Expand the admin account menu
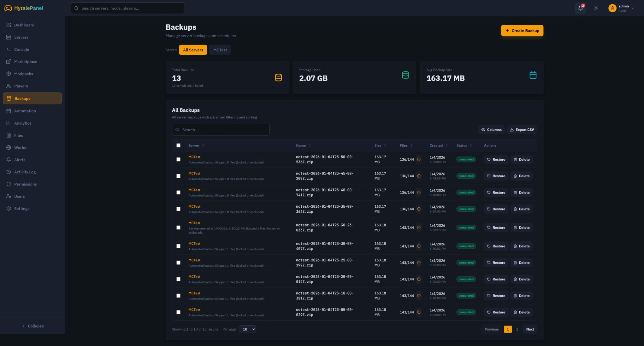This screenshot has width=644, height=346. (x=622, y=8)
